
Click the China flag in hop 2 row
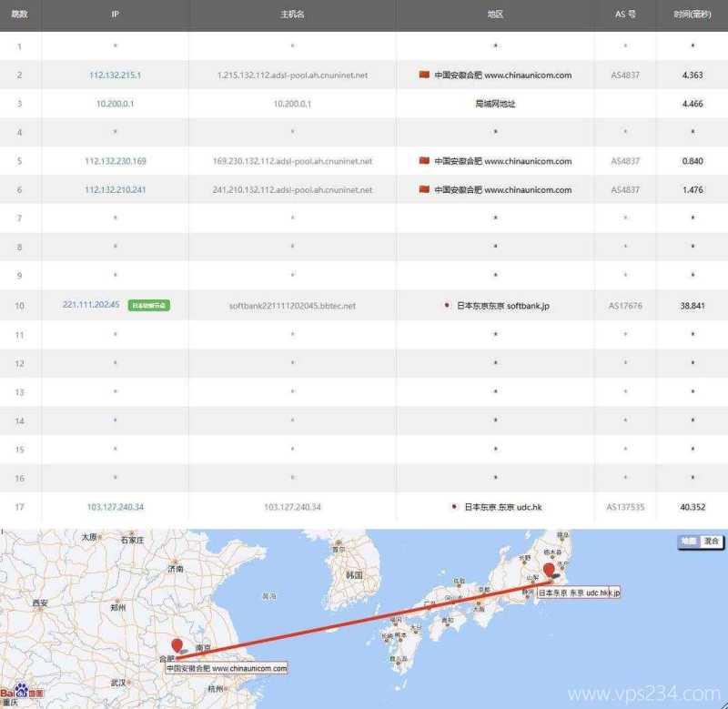tap(424, 75)
